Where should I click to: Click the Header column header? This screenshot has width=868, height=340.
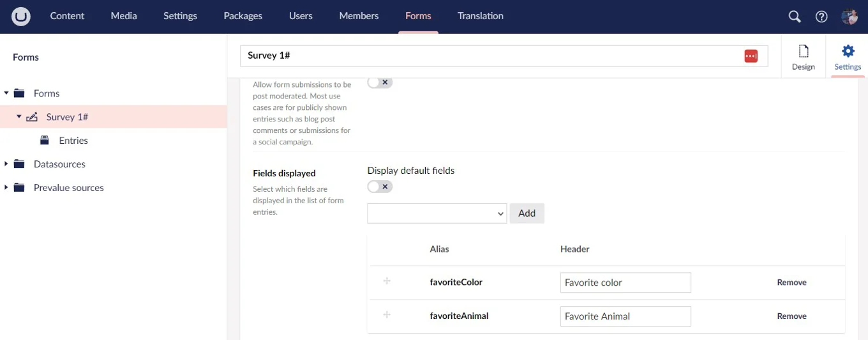(575, 249)
